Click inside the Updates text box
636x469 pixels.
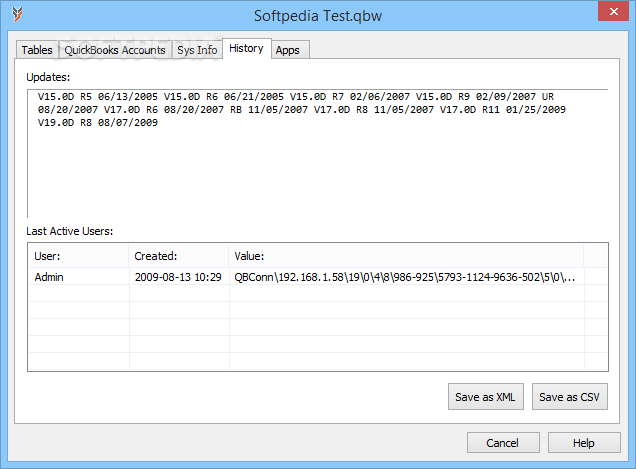(318, 153)
